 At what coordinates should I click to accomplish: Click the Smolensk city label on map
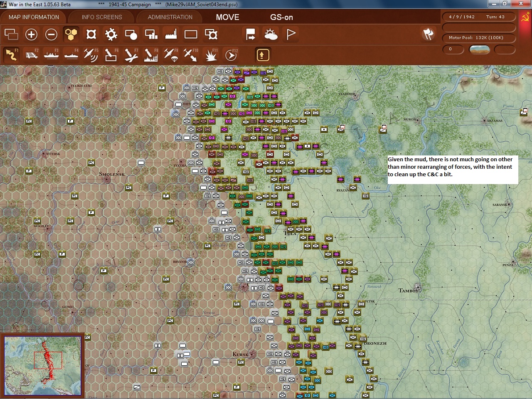(x=112, y=174)
